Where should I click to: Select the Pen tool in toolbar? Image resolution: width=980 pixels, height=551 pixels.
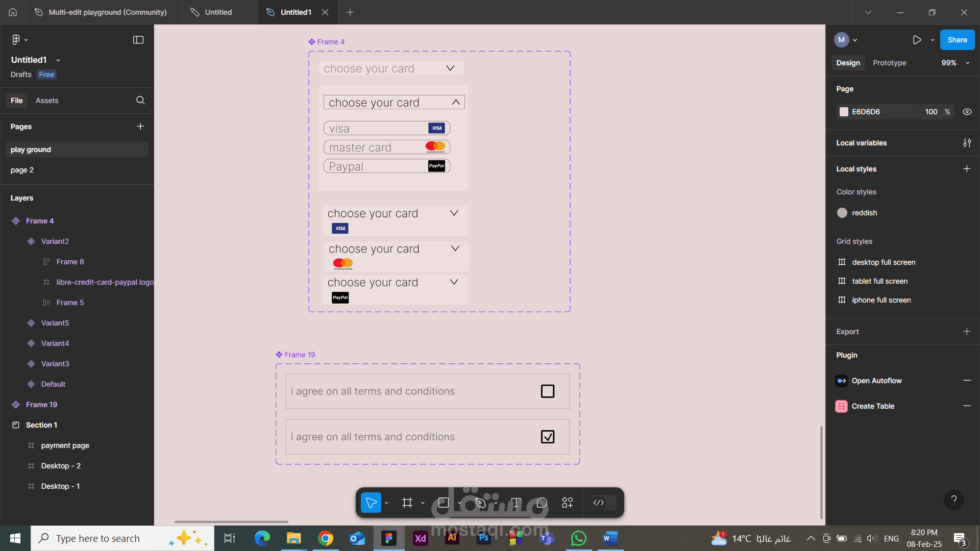point(480,503)
